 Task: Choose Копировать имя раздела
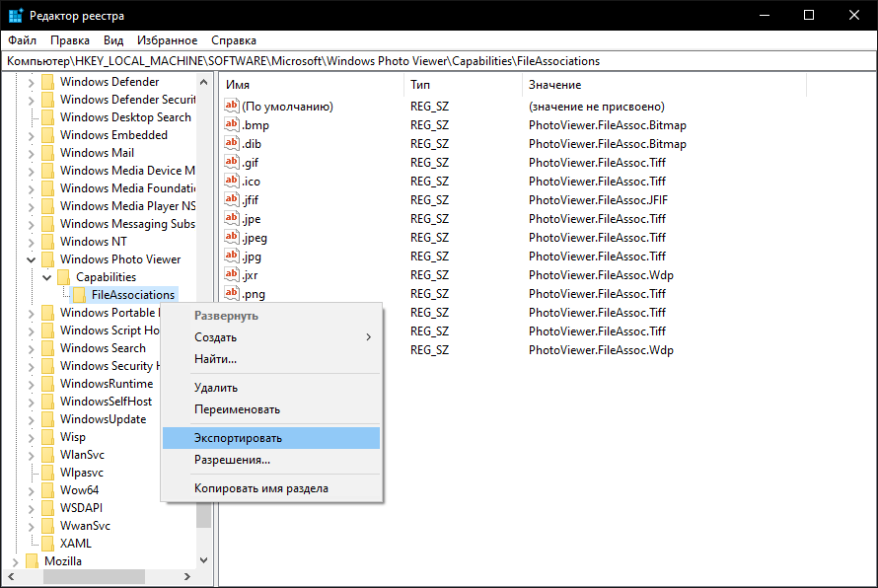pos(271,488)
